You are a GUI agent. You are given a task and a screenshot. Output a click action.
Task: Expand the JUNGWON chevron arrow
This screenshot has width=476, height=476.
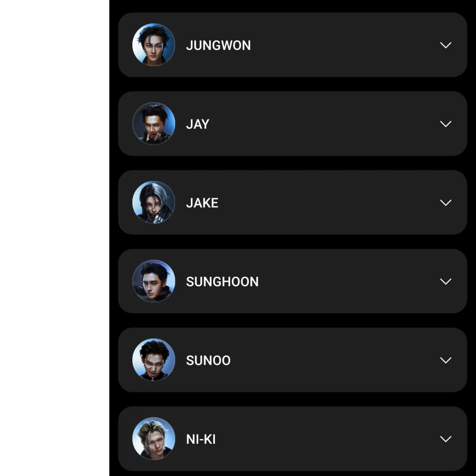pyautogui.click(x=446, y=45)
